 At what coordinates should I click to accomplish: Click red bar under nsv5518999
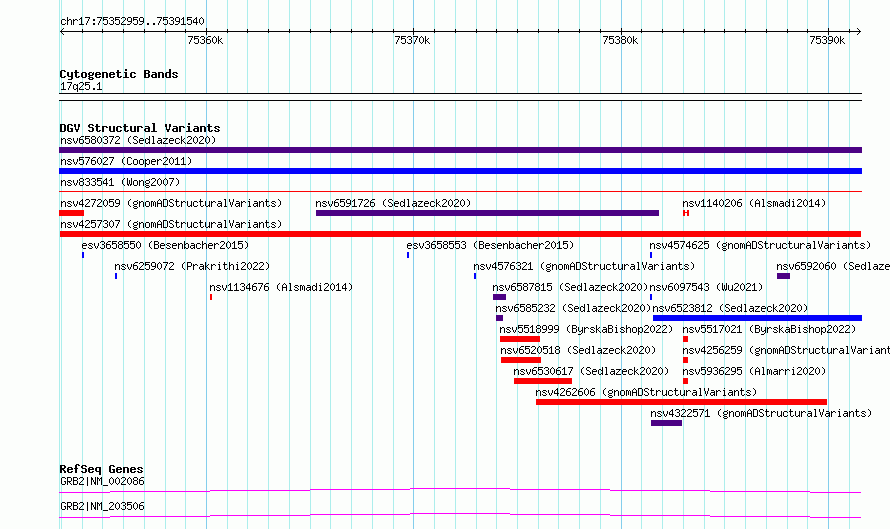click(520, 339)
